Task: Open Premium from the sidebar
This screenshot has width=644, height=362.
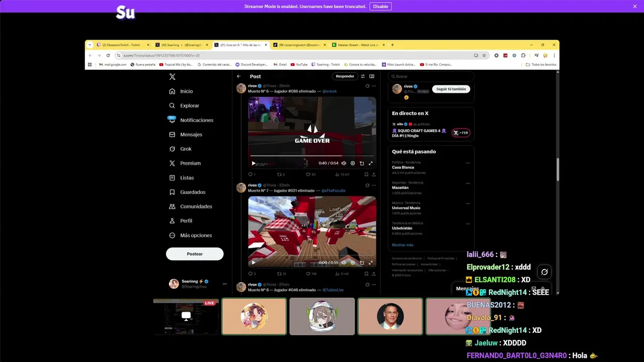Action: [185, 163]
